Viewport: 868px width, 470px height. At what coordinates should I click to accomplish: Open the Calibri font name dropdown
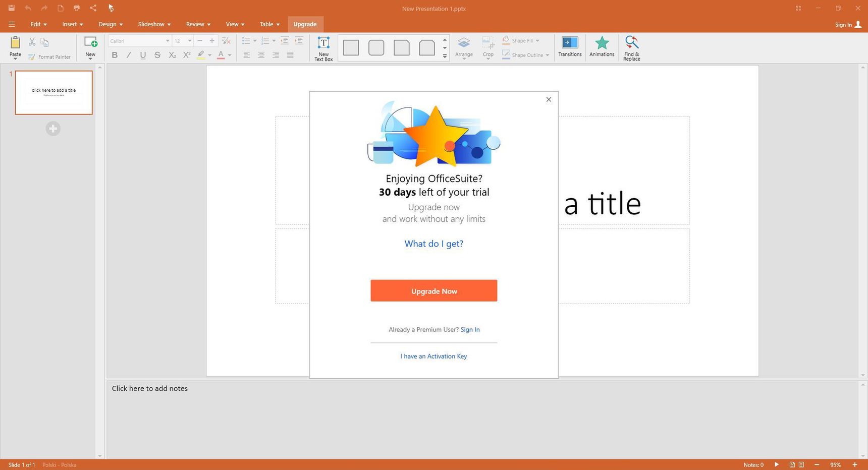168,41
